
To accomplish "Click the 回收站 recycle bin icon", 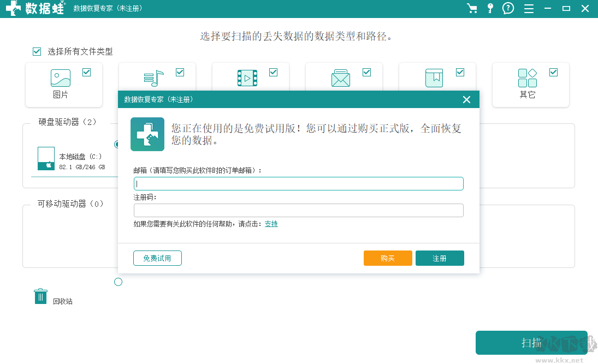I will 40,295.
